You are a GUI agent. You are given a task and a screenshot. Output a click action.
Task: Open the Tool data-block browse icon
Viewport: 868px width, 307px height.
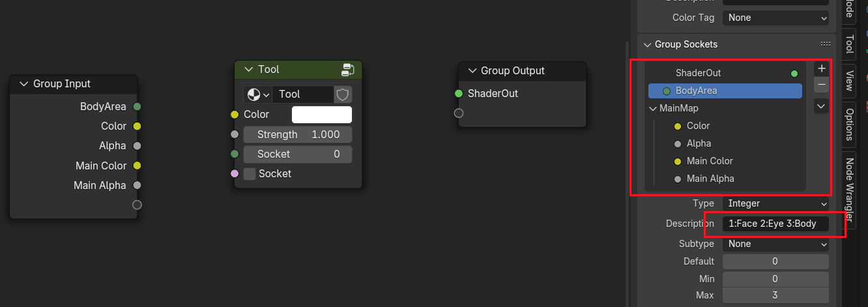coord(257,95)
